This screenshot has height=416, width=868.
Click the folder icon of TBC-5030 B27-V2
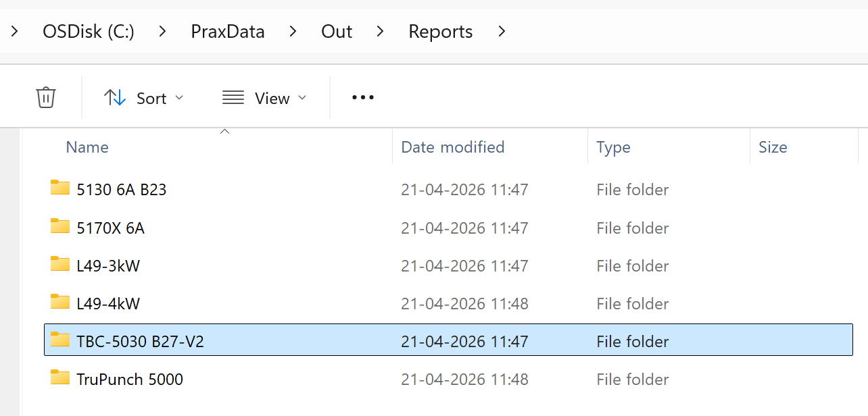(60, 340)
